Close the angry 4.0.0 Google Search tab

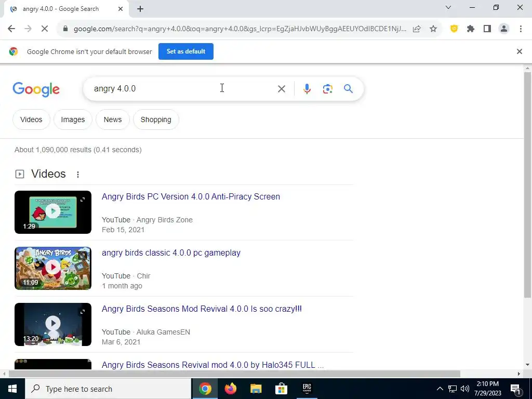coord(121,9)
